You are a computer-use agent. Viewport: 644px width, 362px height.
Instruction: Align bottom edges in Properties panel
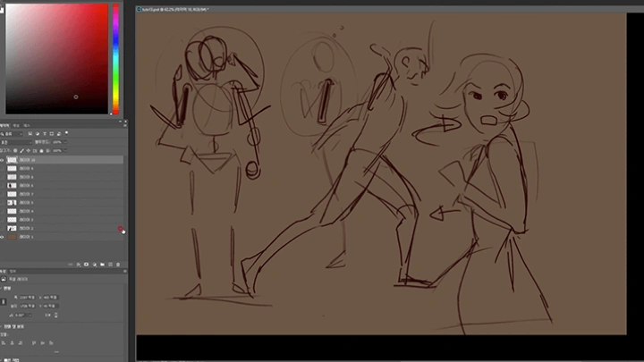tap(51, 342)
